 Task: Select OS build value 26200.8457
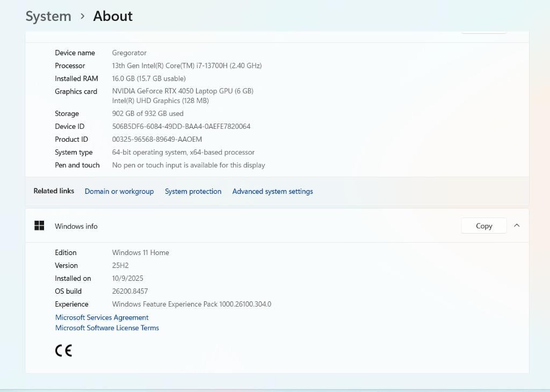point(130,292)
